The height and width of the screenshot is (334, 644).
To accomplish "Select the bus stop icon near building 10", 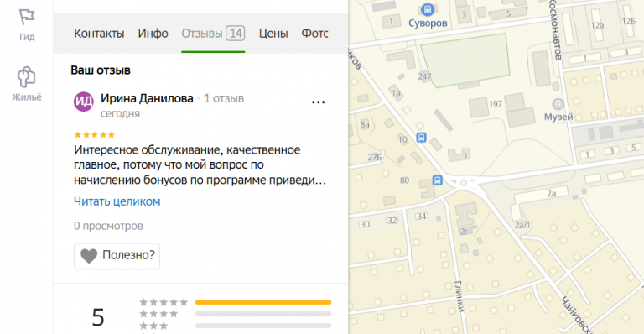I will pos(421,138).
